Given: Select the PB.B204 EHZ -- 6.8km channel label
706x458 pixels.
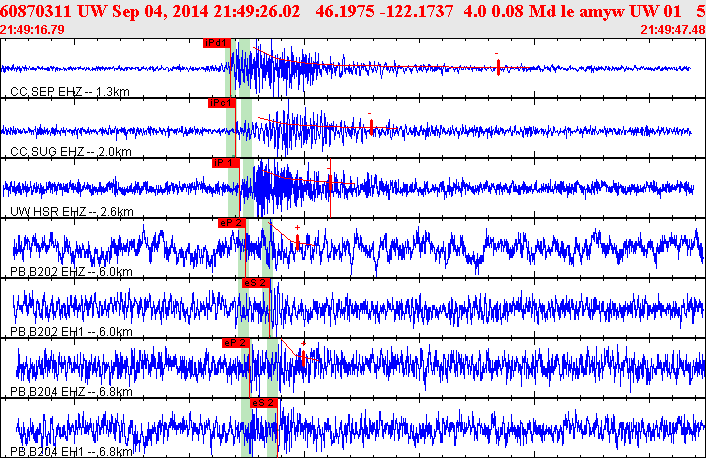Looking at the screenshot, I should 65,392.
